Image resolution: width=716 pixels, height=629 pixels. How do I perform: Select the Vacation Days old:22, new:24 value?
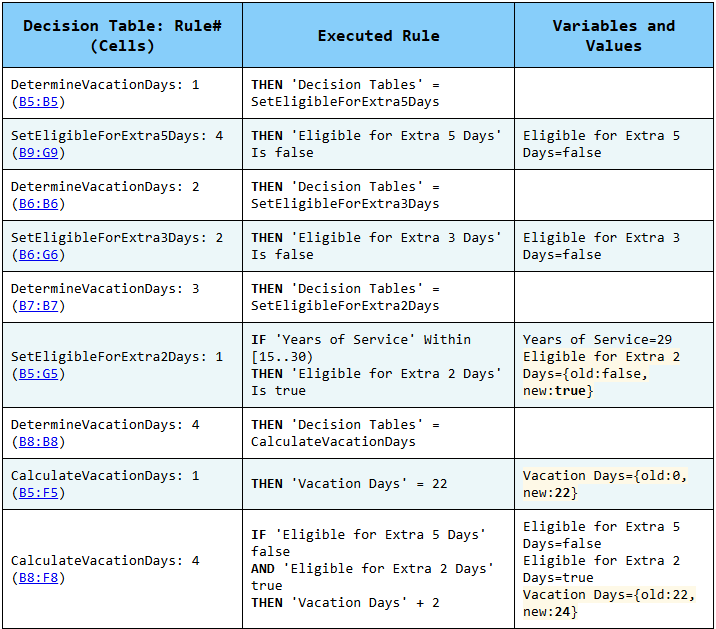coord(605,603)
